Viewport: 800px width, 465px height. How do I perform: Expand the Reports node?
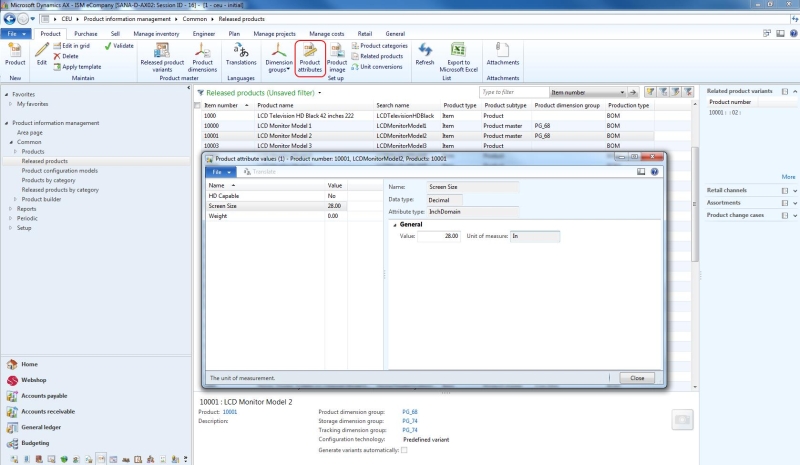click(11, 209)
